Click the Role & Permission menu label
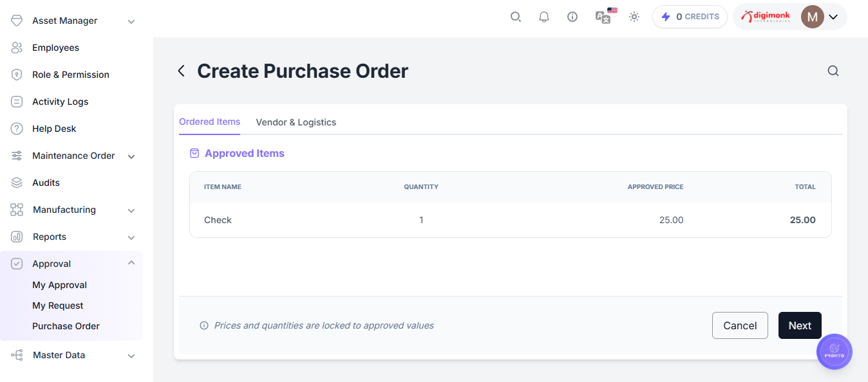Image resolution: width=868 pixels, height=382 pixels. tap(71, 75)
